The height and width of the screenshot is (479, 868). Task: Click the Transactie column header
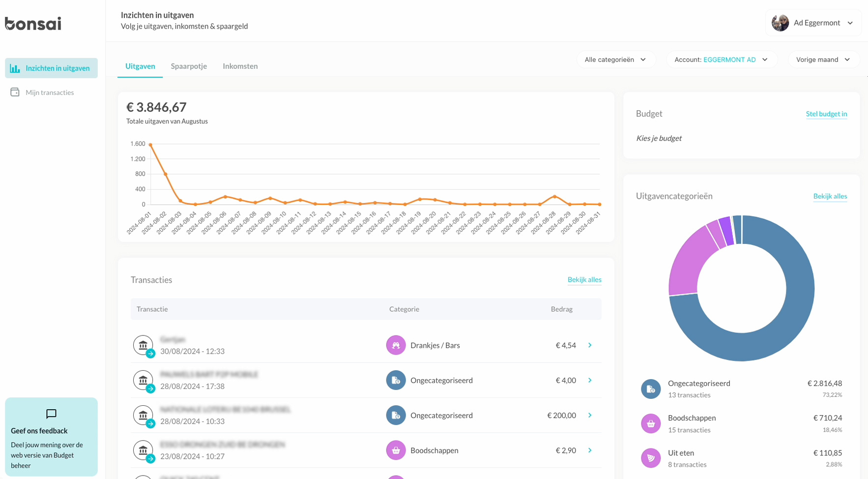[x=152, y=309]
